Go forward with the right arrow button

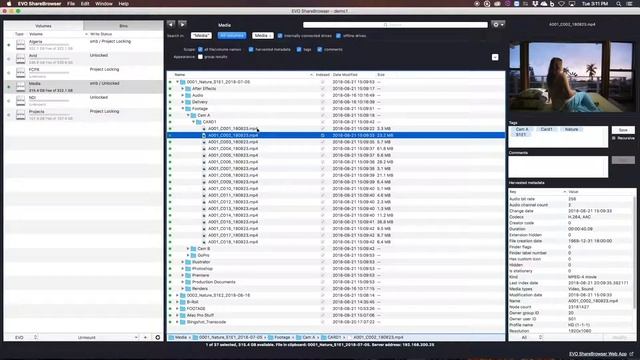(182, 24)
